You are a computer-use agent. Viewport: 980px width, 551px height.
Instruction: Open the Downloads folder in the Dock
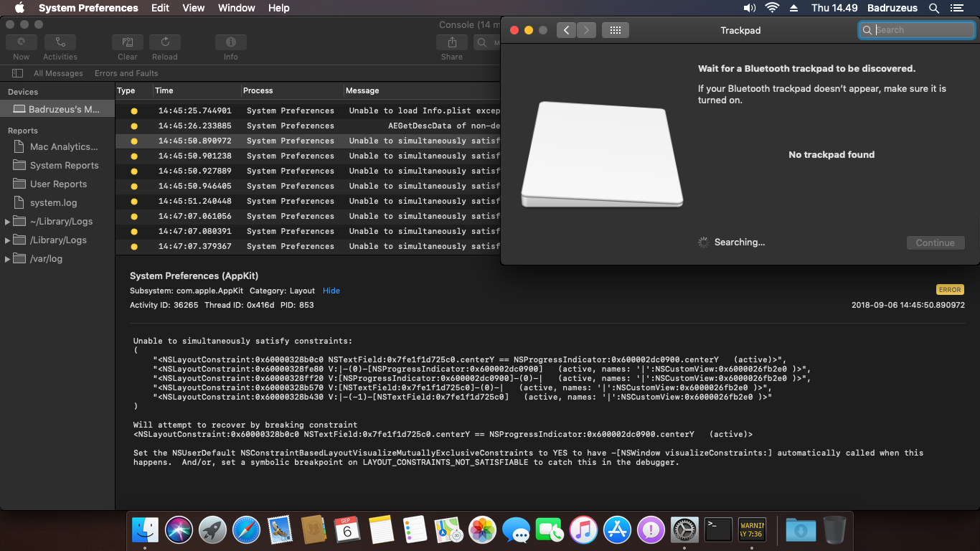coord(800,530)
